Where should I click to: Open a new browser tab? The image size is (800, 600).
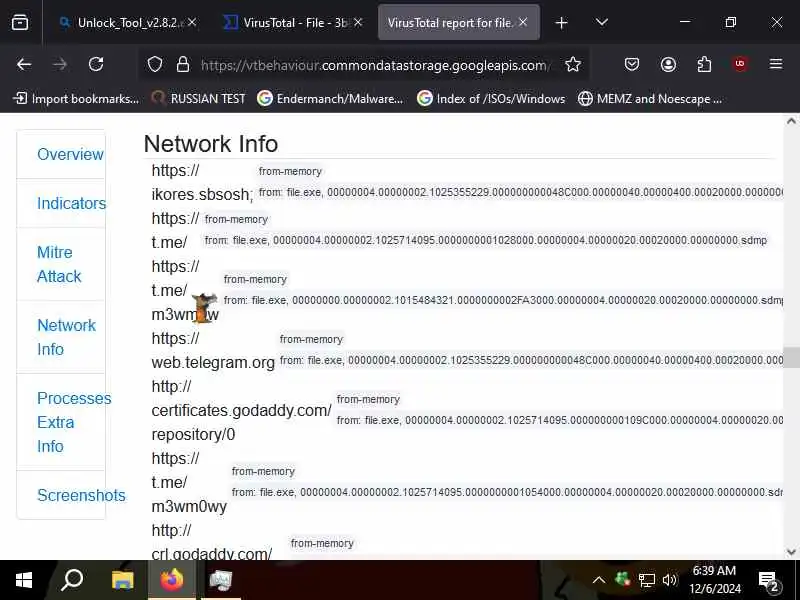click(x=561, y=23)
